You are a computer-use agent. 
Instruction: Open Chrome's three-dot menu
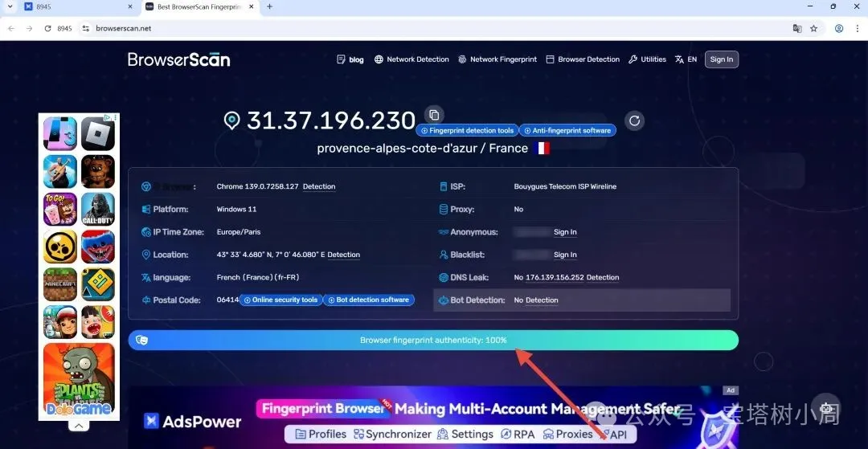(x=855, y=28)
